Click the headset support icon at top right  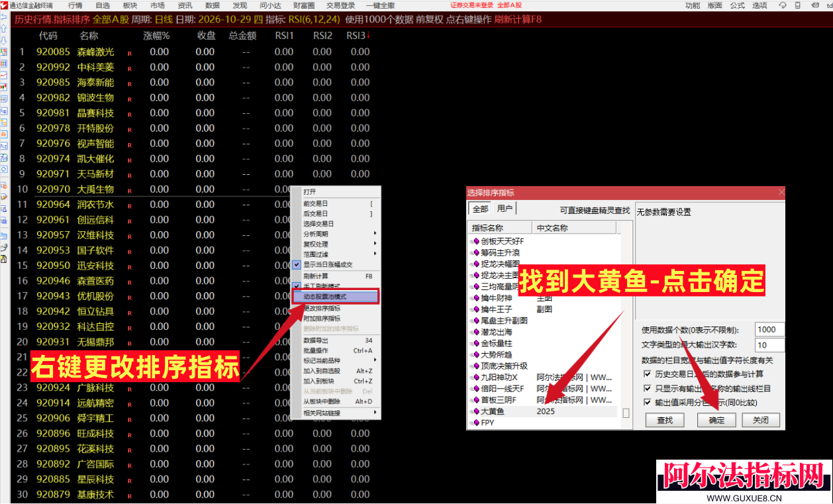point(783,5)
